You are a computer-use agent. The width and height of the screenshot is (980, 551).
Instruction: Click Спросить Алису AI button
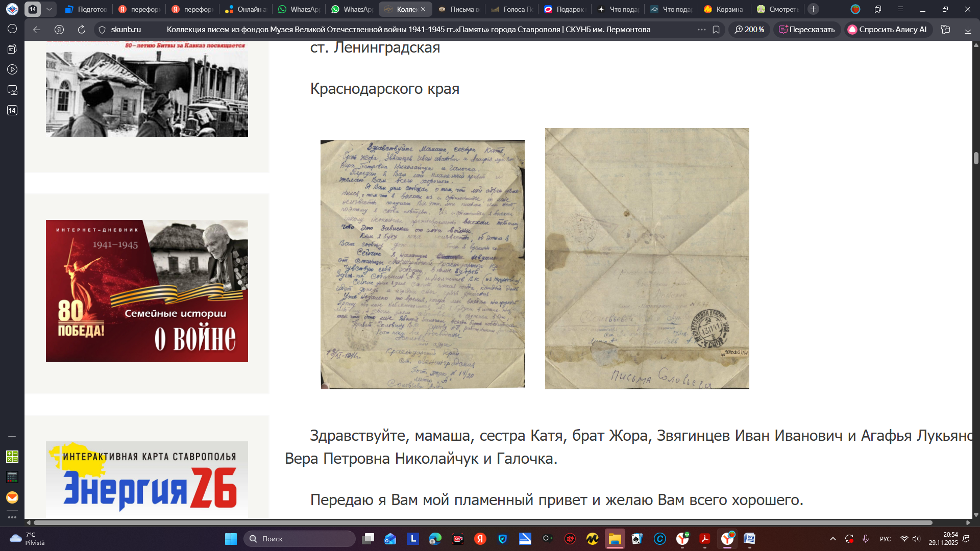[888, 30]
